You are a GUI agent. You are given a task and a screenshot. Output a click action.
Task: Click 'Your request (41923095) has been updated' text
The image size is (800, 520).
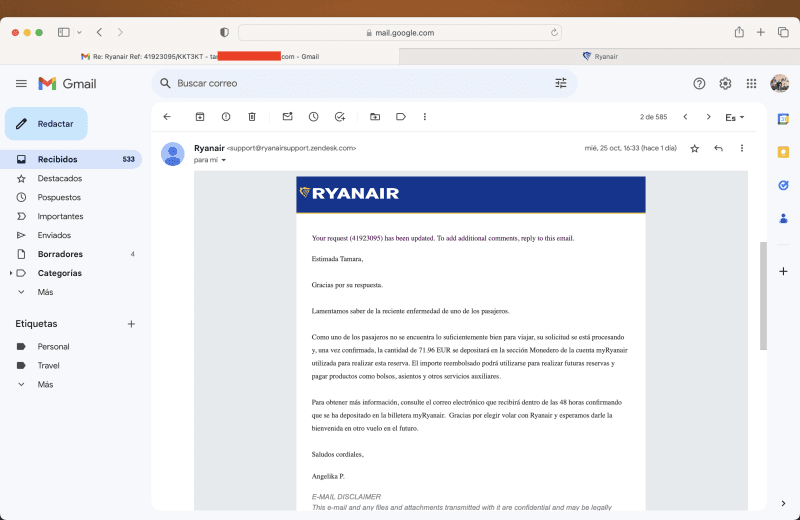pos(372,238)
